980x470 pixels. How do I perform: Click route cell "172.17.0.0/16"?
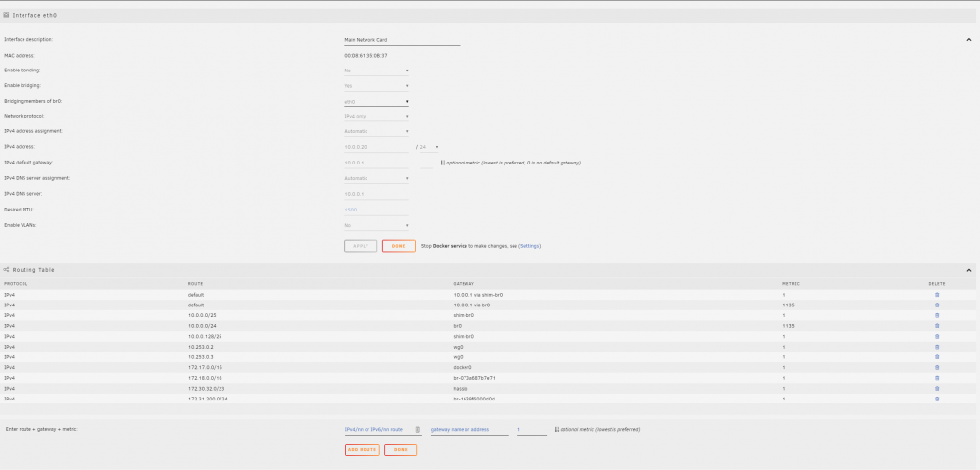pyautogui.click(x=203, y=367)
